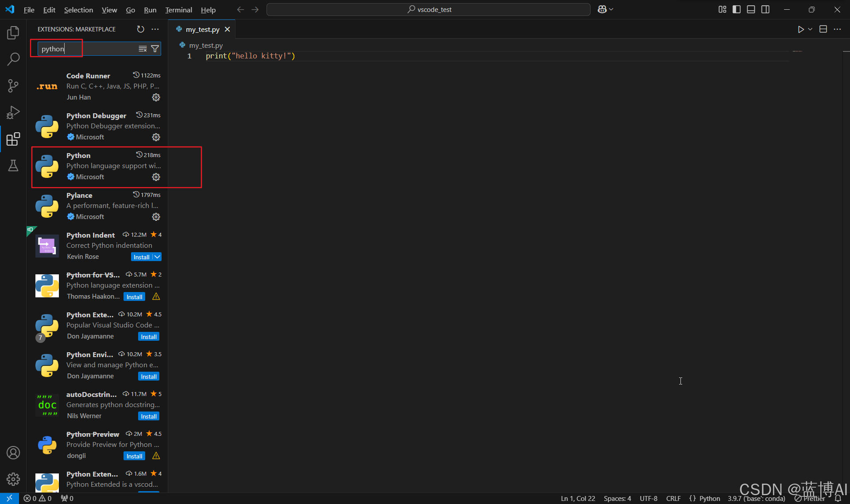Refresh the extensions marketplace list

tap(140, 29)
